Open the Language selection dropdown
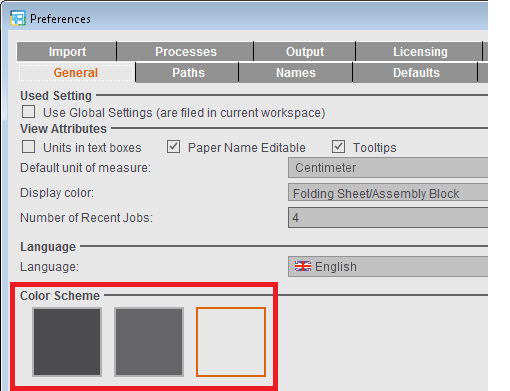510x391 pixels. point(388,266)
